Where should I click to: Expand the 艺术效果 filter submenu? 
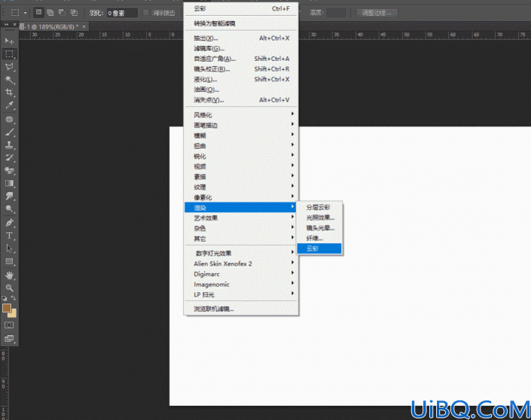coord(241,218)
